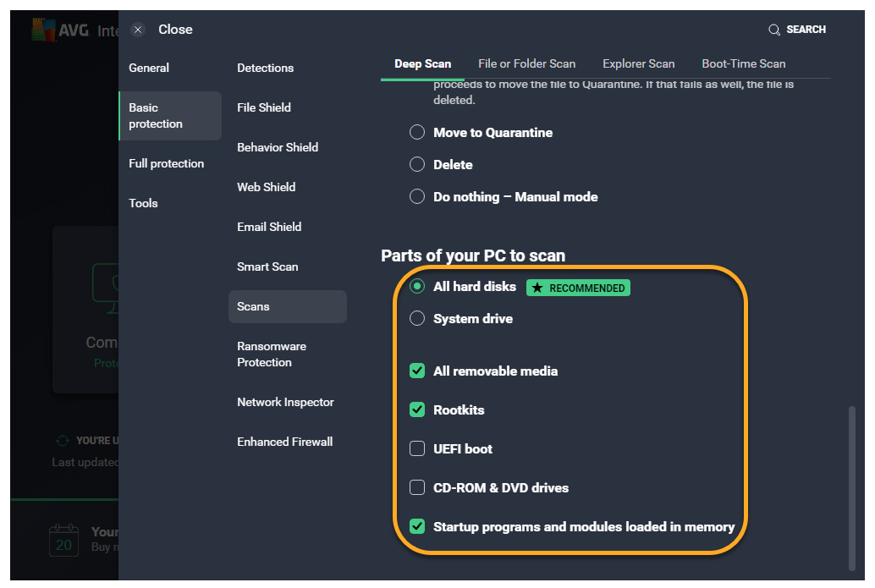Screen dimensions: 875x588
Task: Uncheck All removable media checkbox
Action: [417, 371]
